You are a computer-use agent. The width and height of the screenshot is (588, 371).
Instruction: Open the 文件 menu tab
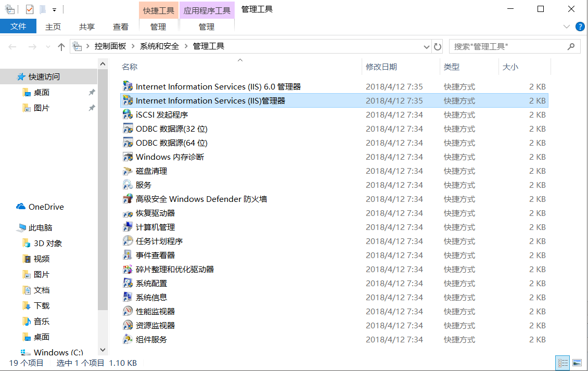click(18, 26)
